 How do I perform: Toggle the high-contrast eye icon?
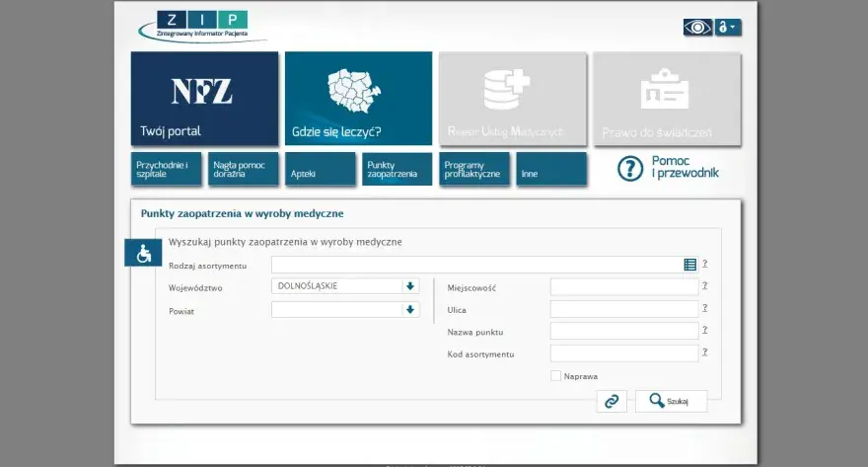click(697, 27)
